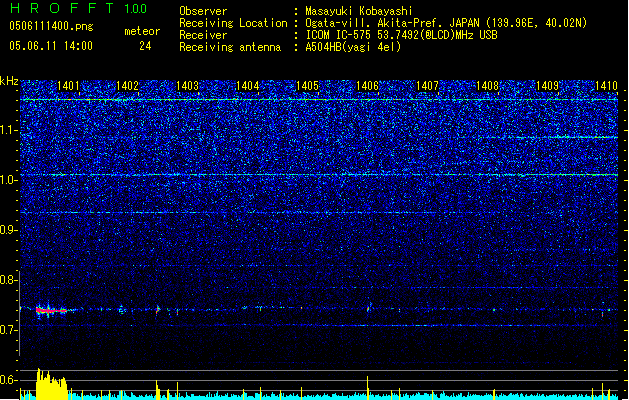
Task: Click the receiver ICOM IC-575 text
Action: tap(401, 35)
